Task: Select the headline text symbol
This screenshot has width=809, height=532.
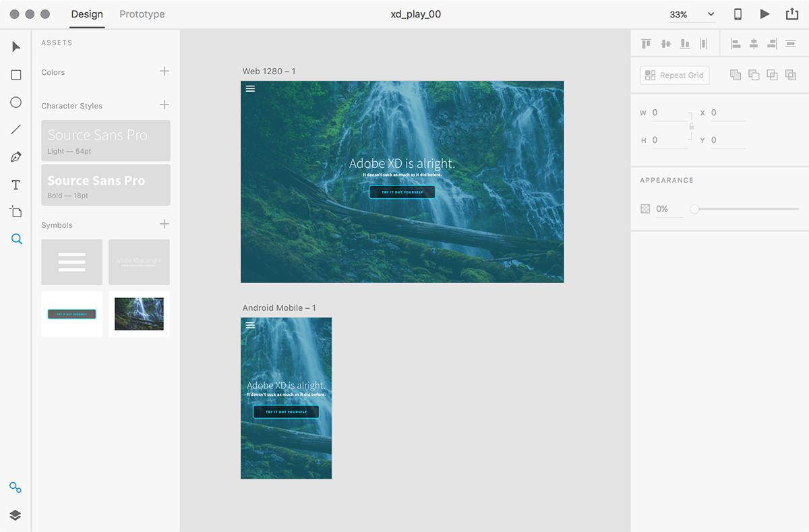Action: click(139, 262)
